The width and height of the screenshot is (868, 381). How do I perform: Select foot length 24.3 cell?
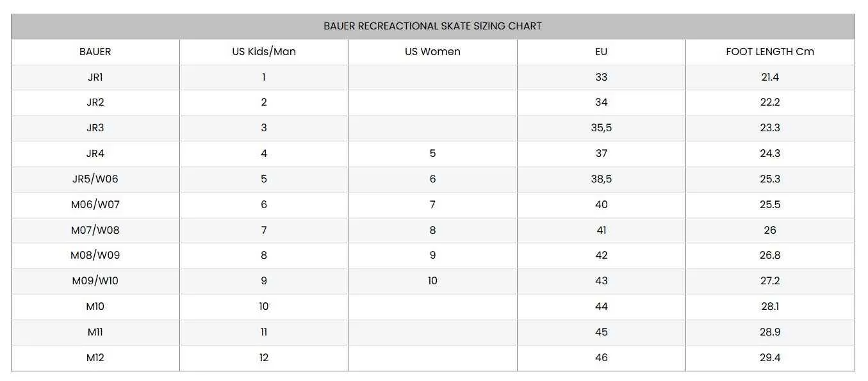[770, 154]
